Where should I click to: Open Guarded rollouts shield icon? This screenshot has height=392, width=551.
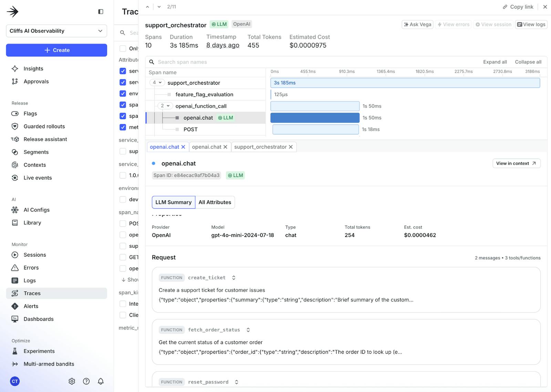coord(15,126)
